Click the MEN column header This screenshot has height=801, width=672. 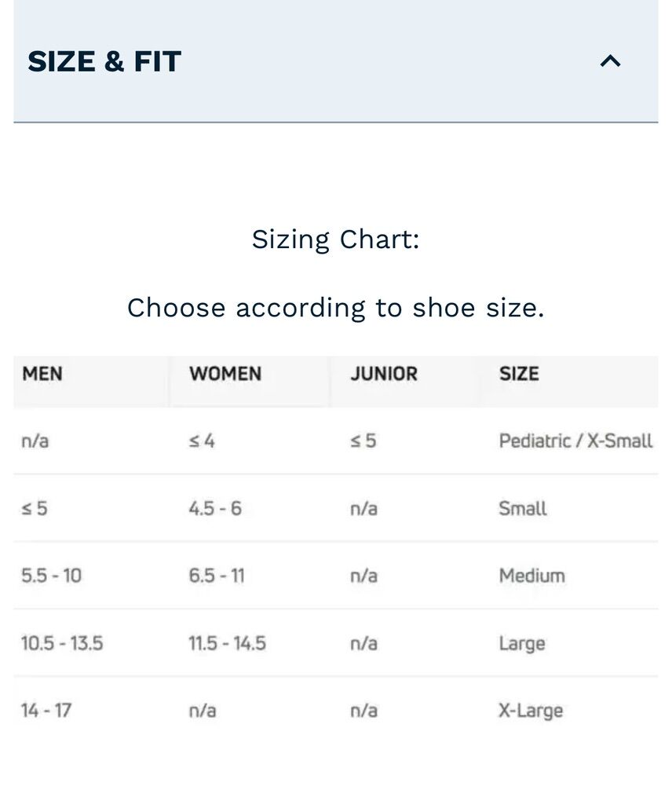coord(42,374)
